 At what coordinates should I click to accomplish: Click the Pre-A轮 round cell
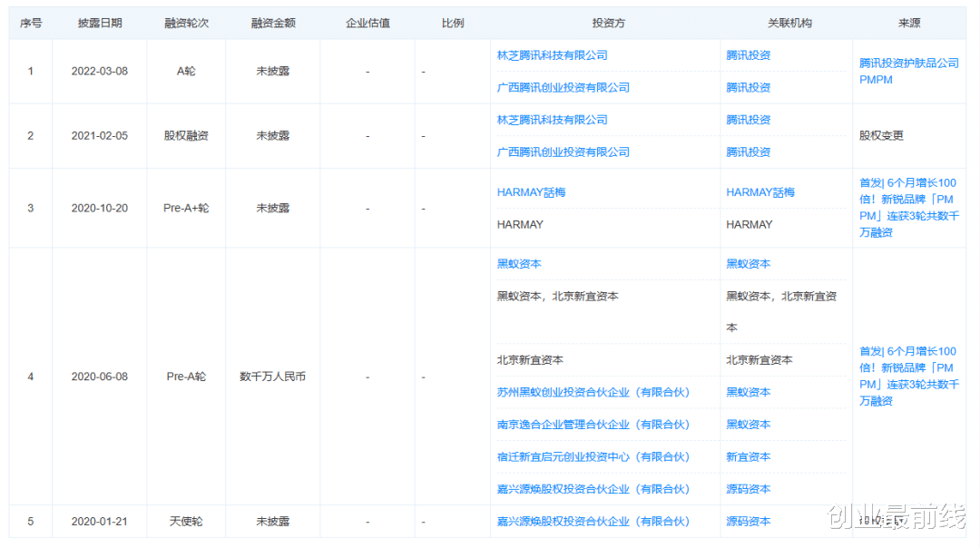pyautogui.click(x=186, y=377)
